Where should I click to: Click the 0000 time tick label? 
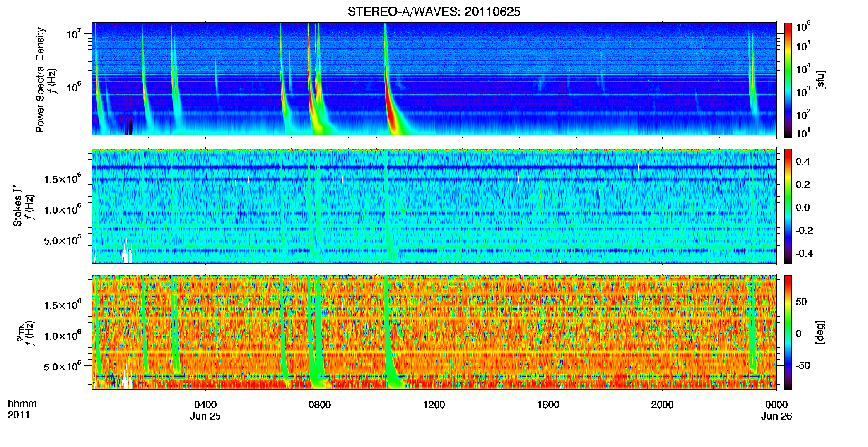pos(776,405)
